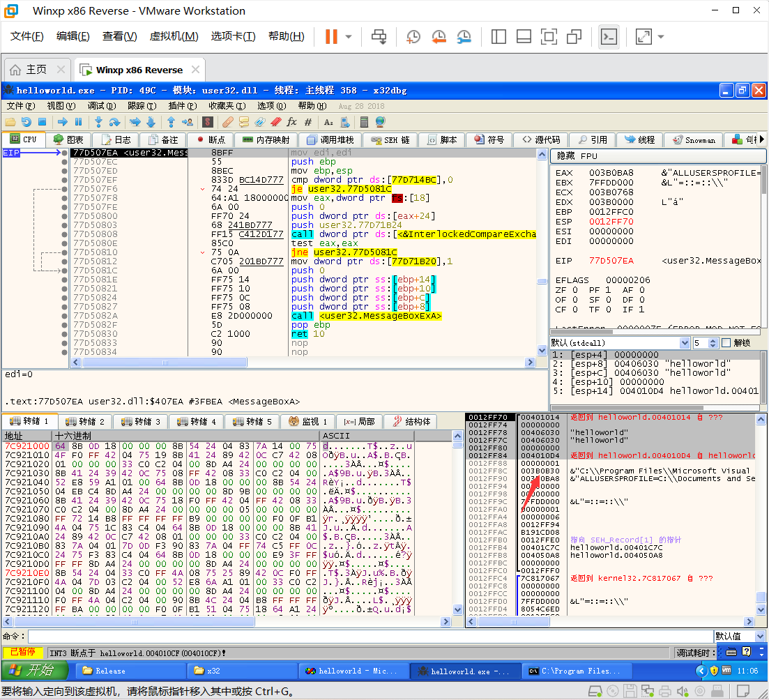The image size is (769, 700).
Task: Click the execute till return up-arrow icon
Action: [x=171, y=121]
